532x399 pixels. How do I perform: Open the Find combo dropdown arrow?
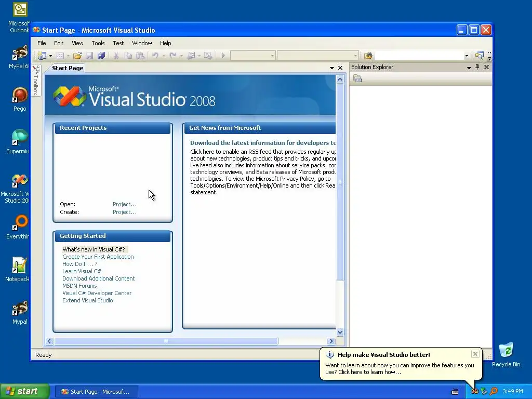point(467,56)
